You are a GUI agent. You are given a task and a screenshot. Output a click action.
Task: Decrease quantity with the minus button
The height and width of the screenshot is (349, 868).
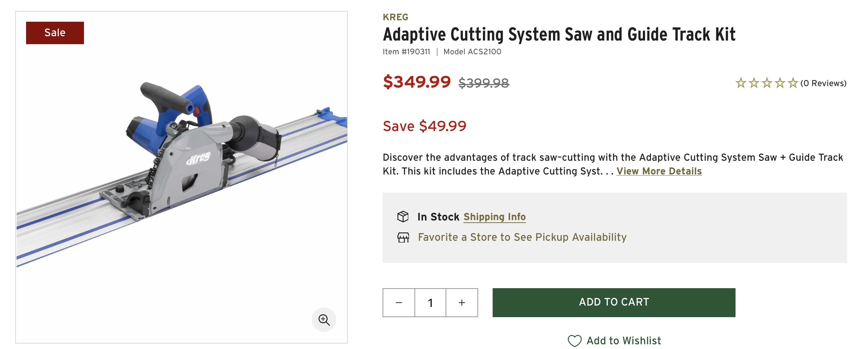(x=399, y=303)
